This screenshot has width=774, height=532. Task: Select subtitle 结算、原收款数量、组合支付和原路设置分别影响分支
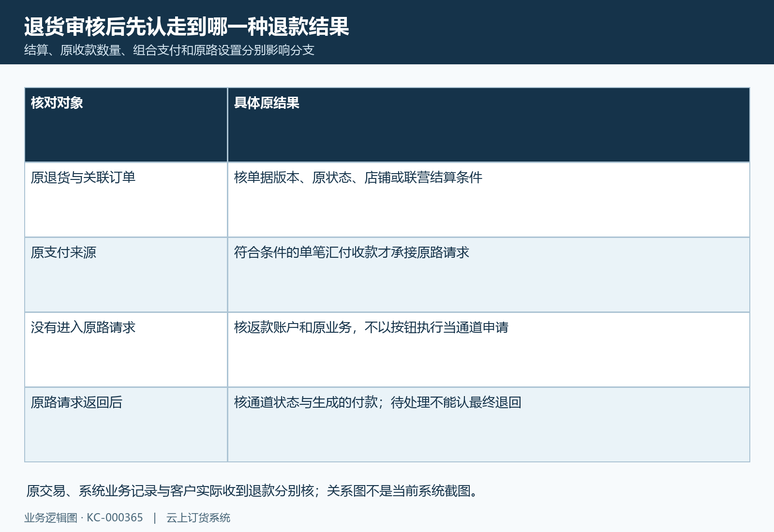[169, 50]
